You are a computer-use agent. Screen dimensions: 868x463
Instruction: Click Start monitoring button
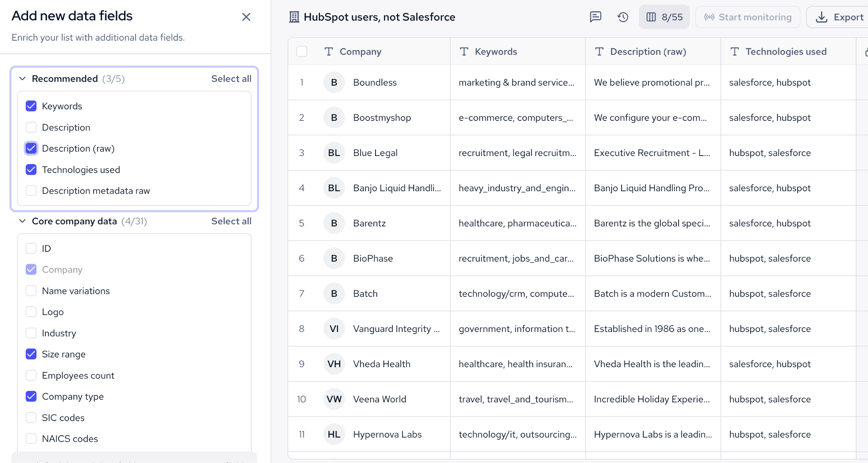pos(748,17)
